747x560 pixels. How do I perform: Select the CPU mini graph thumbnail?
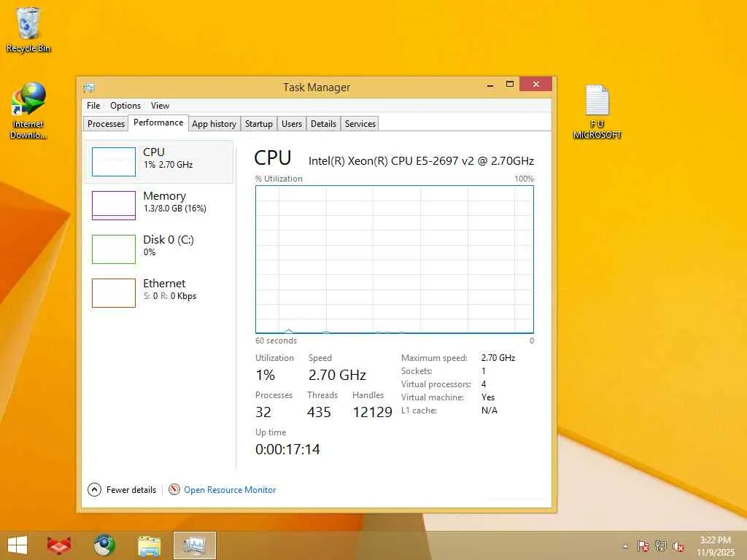click(x=113, y=162)
